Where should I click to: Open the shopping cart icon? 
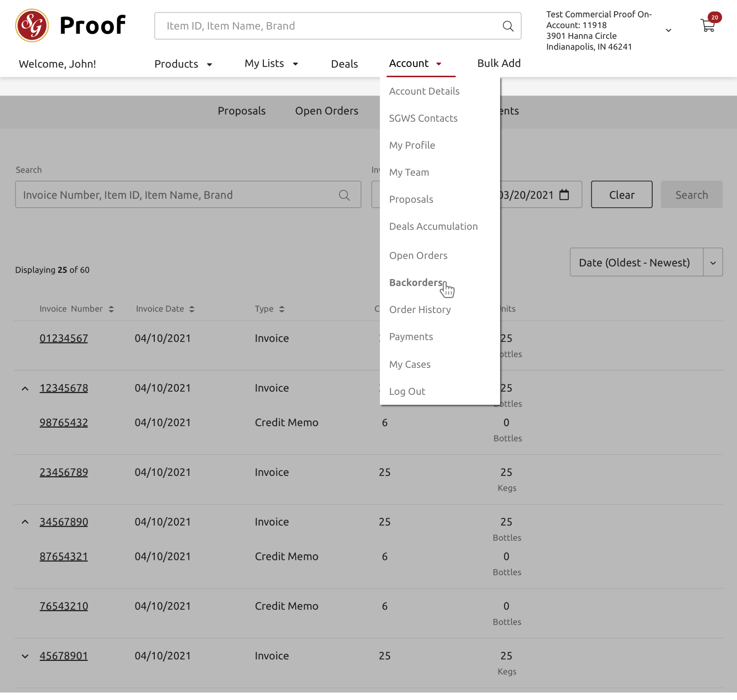tap(707, 25)
